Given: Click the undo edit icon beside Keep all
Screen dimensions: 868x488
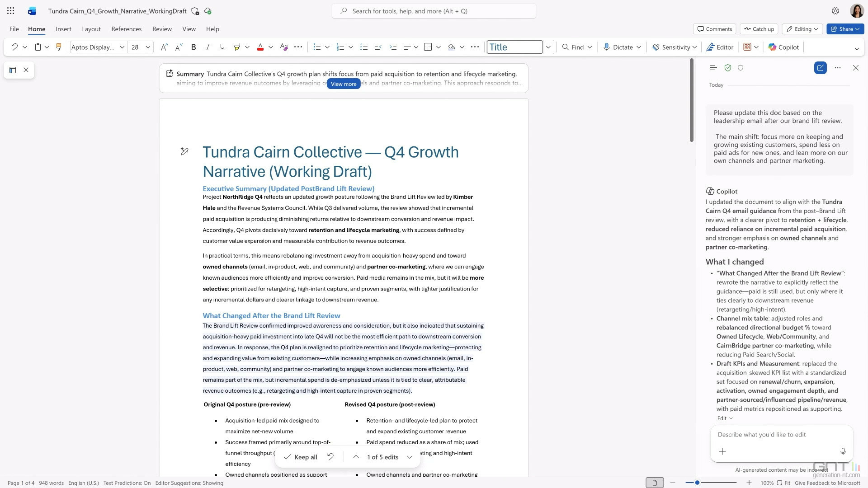Looking at the screenshot, I should coord(330,457).
